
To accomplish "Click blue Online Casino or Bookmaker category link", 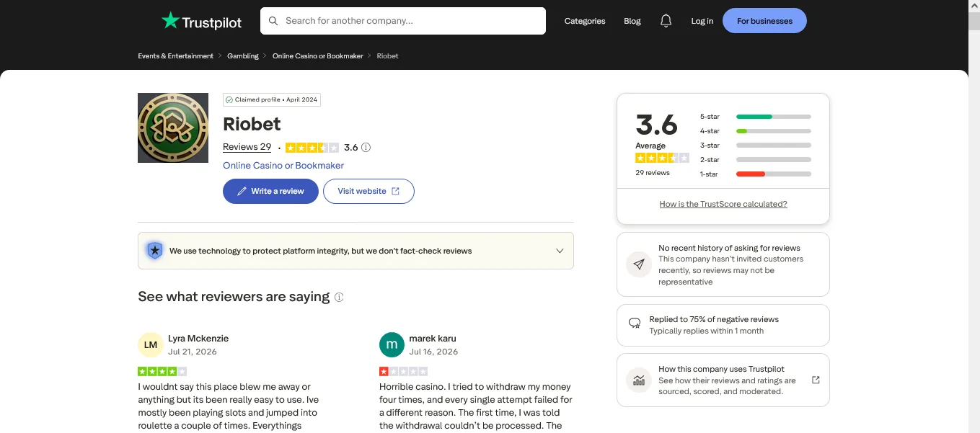I will [283, 166].
